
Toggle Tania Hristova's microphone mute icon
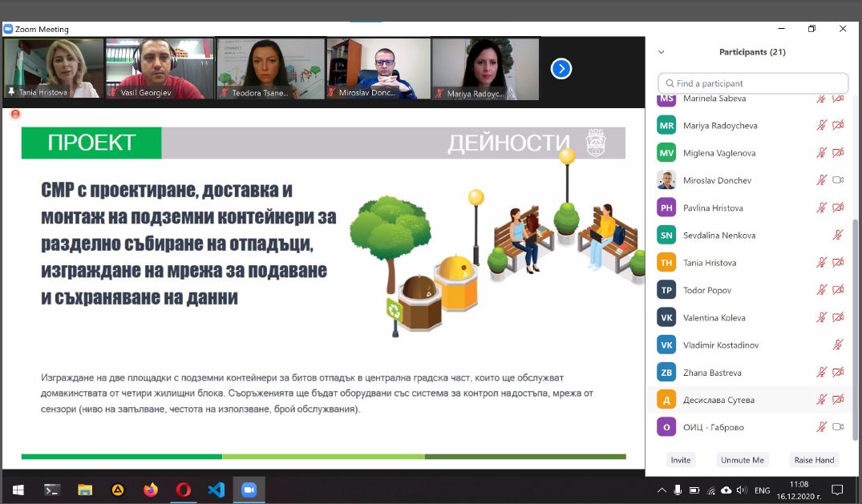[x=821, y=263]
